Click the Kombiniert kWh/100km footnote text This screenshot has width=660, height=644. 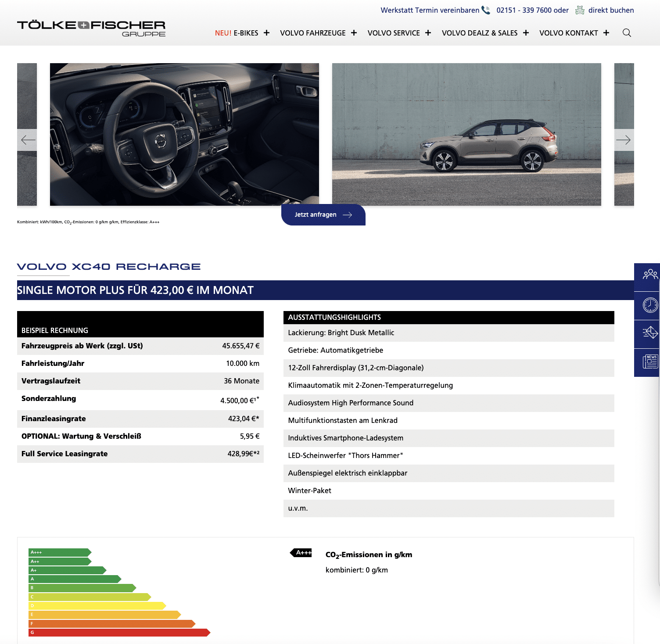tap(88, 222)
